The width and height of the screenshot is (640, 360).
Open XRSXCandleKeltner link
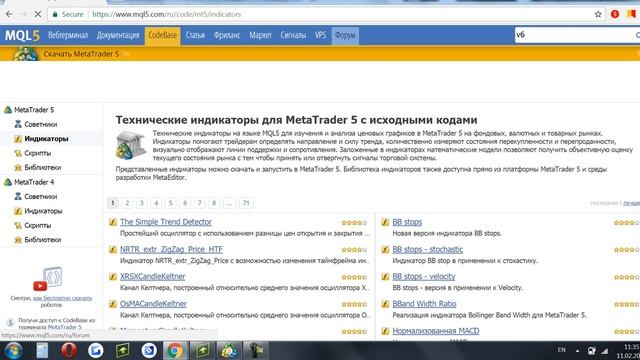point(153,276)
